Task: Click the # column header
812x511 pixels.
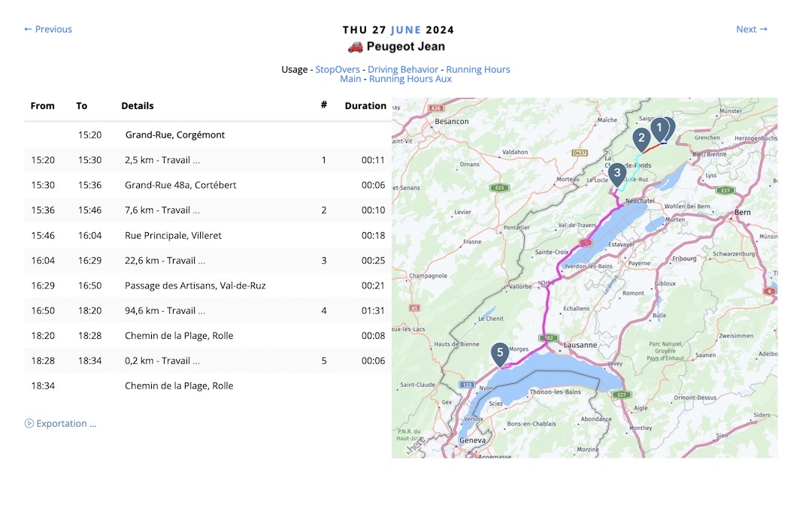Action: (x=323, y=105)
